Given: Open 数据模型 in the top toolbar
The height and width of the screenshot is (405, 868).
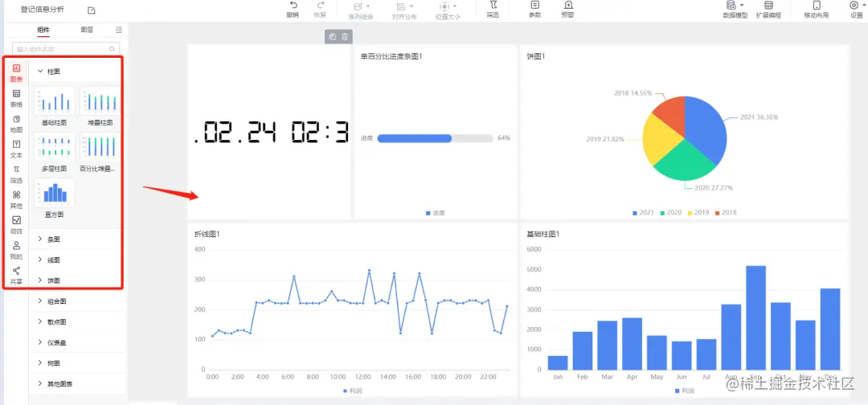Looking at the screenshot, I should click(x=735, y=10).
